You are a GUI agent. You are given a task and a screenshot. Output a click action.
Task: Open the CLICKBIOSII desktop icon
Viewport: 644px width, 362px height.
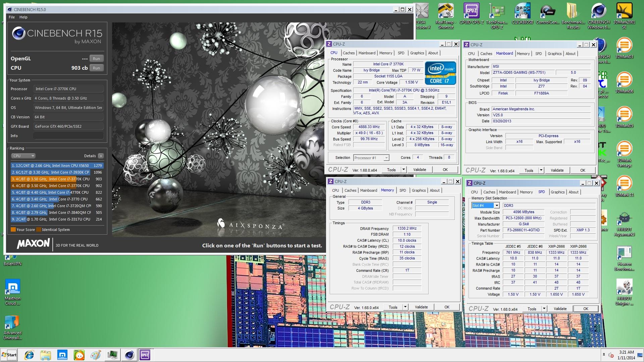click(522, 14)
